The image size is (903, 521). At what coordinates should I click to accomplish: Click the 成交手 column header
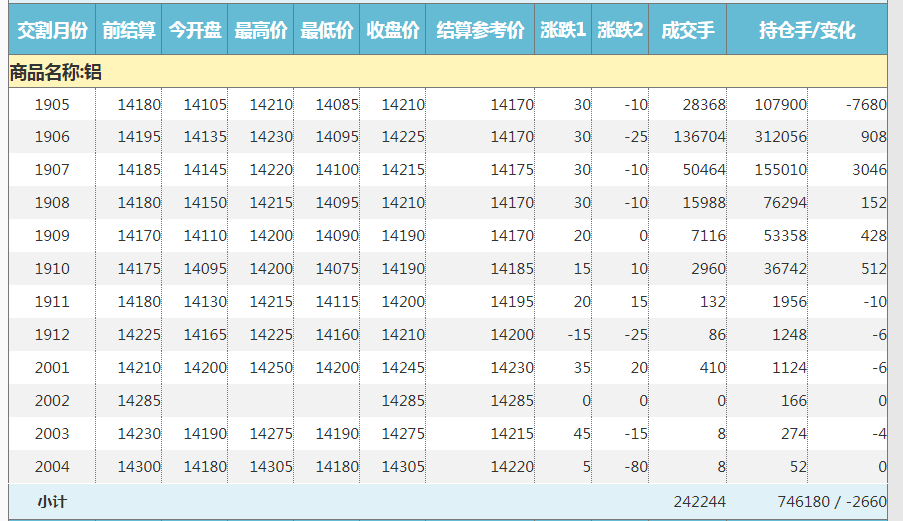pos(688,31)
